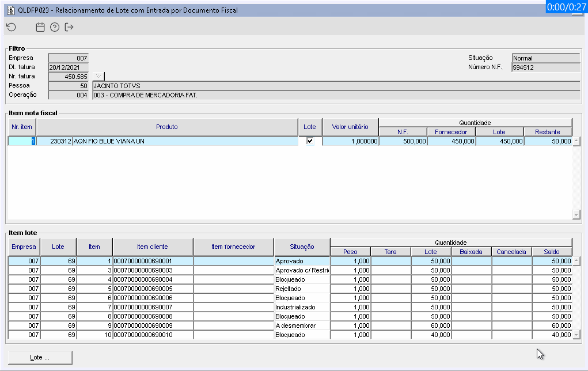Click the Produto column header
The image size is (588, 371).
166,127
